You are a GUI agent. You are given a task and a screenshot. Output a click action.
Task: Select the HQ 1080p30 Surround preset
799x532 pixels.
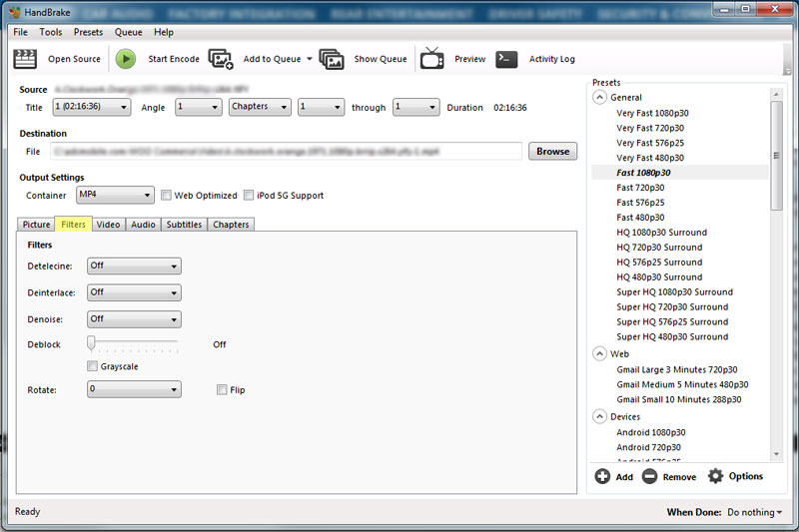pyautogui.click(x=661, y=233)
